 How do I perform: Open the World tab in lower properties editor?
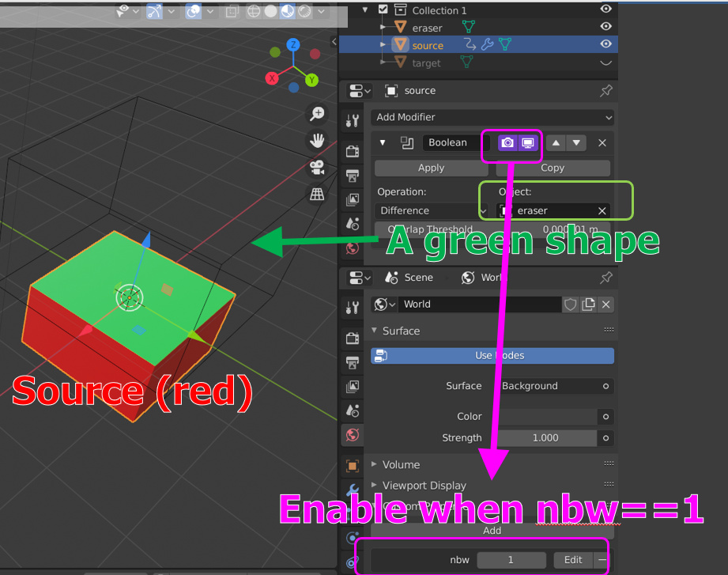pyautogui.click(x=353, y=435)
